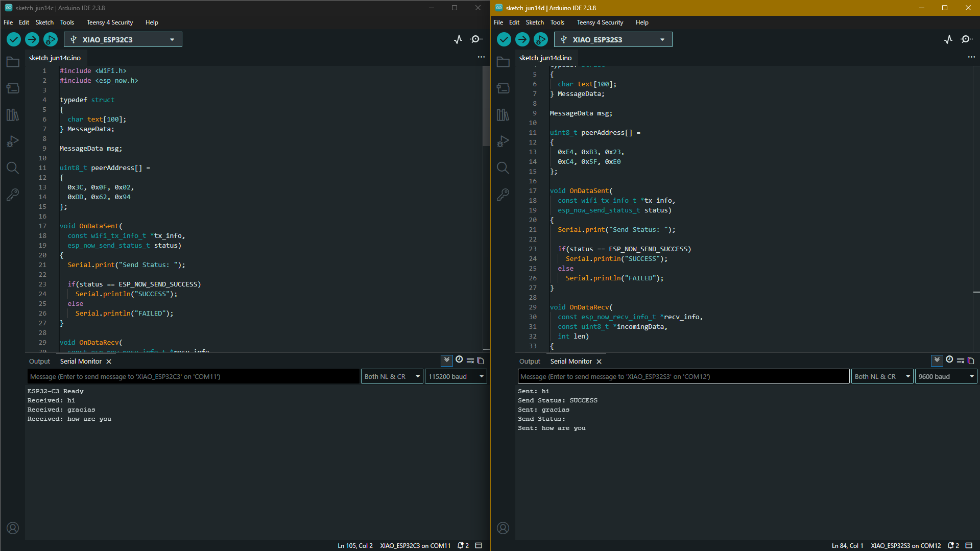Copy serial output in COM12 monitor
Screen dimensions: 980x551
pos(971,361)
